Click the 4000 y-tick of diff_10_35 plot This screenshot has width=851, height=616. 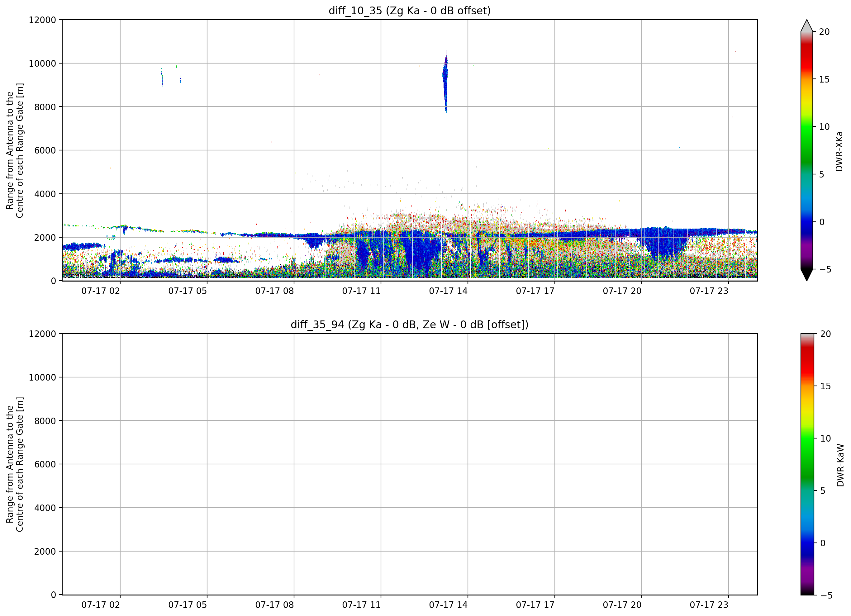pyautogui.click(x=45, y=194)
